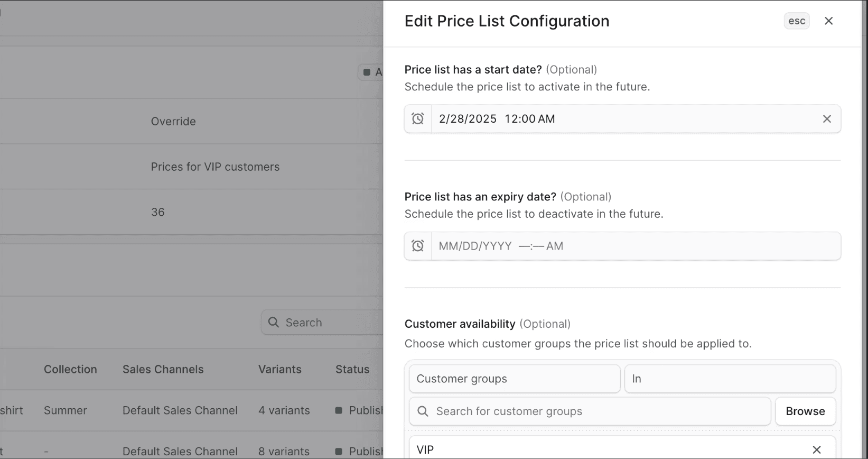Screen dimensions: 868x459
Task: Click the Status column header
Action: tap(352, 369)
